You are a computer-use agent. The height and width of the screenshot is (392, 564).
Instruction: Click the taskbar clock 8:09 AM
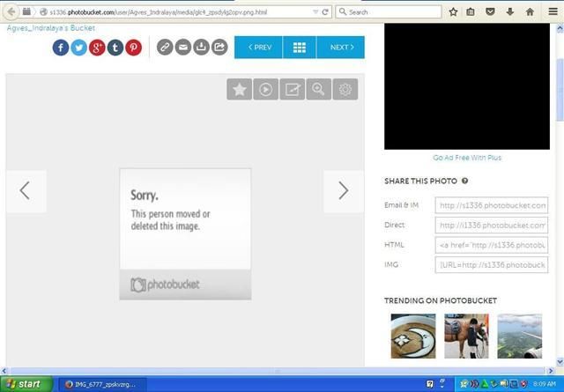[545, 384]
